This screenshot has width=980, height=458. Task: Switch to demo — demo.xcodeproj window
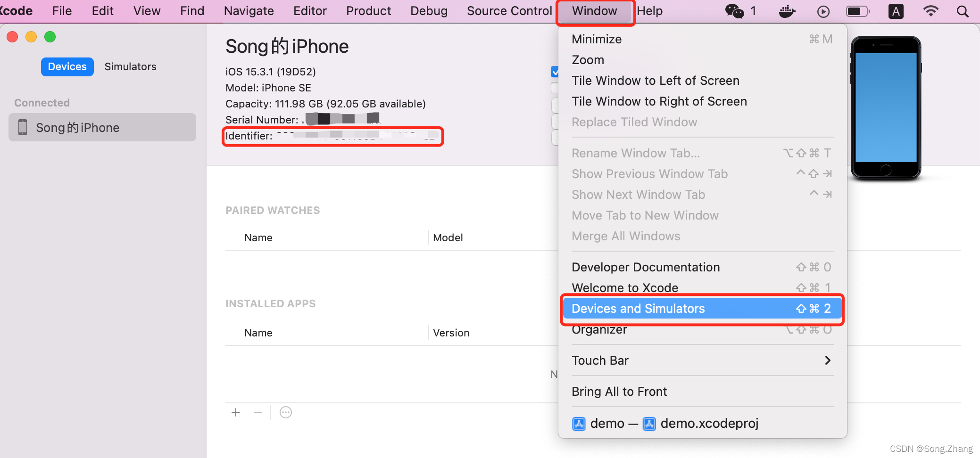coord(703,424)
